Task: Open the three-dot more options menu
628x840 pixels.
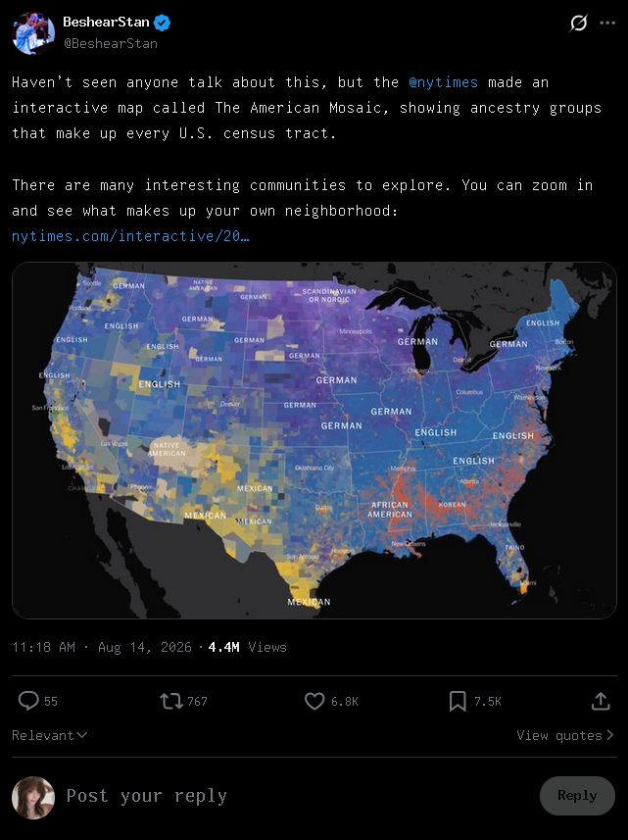Action: click(x=607, y=24)
